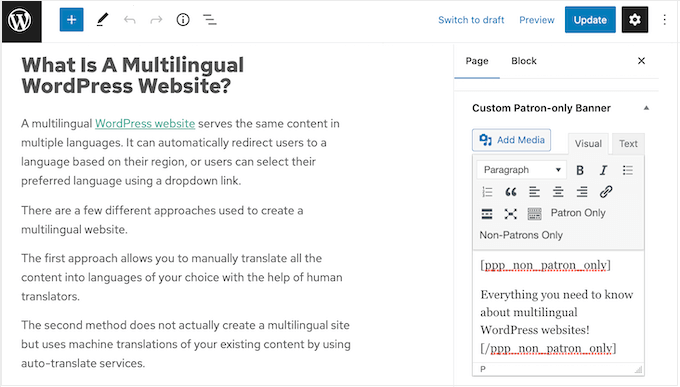The width and height of the screenshot is (680, 387).
Task: Toggle fullscreen distraction-free mode
Action: click(511, 213)
